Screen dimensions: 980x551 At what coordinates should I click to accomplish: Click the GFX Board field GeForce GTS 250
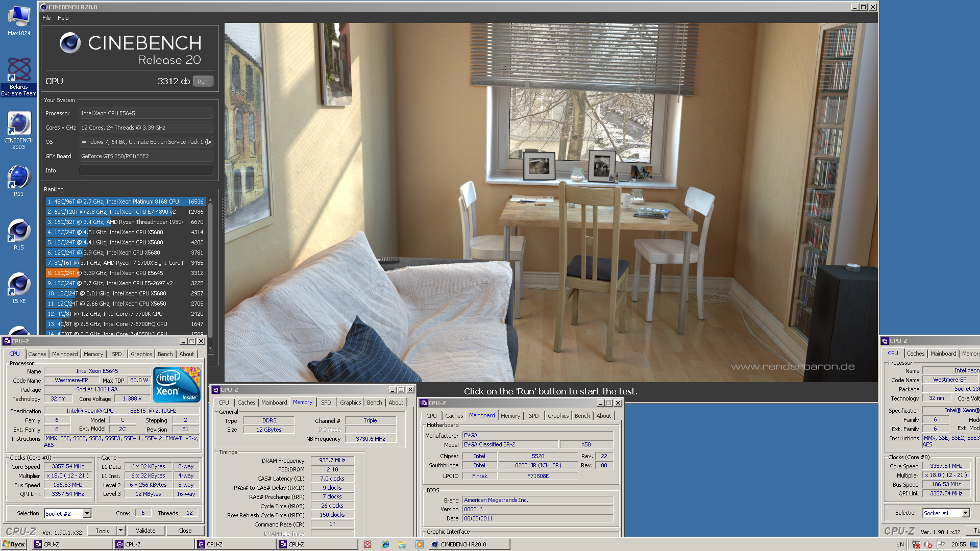click(x=146, y=156)
